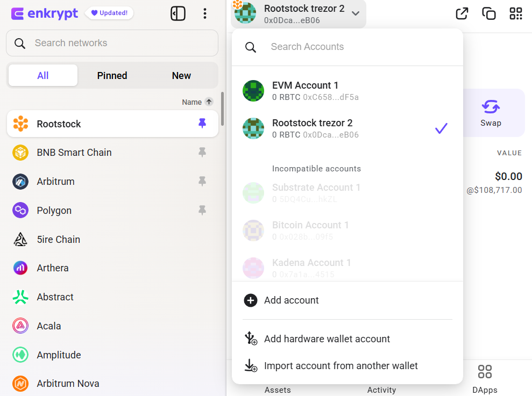Open the three-dot more menu
The height and width of the screenshot is (396, 532).
point(204,13)
